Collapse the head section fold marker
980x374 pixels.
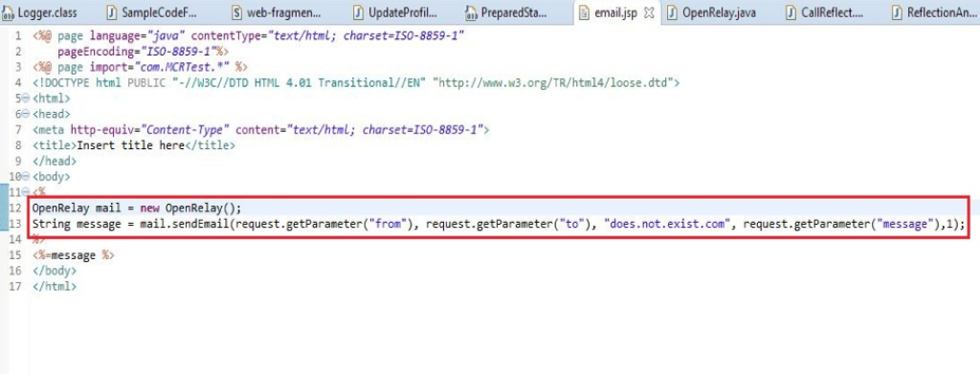click(x=26, y=114)
